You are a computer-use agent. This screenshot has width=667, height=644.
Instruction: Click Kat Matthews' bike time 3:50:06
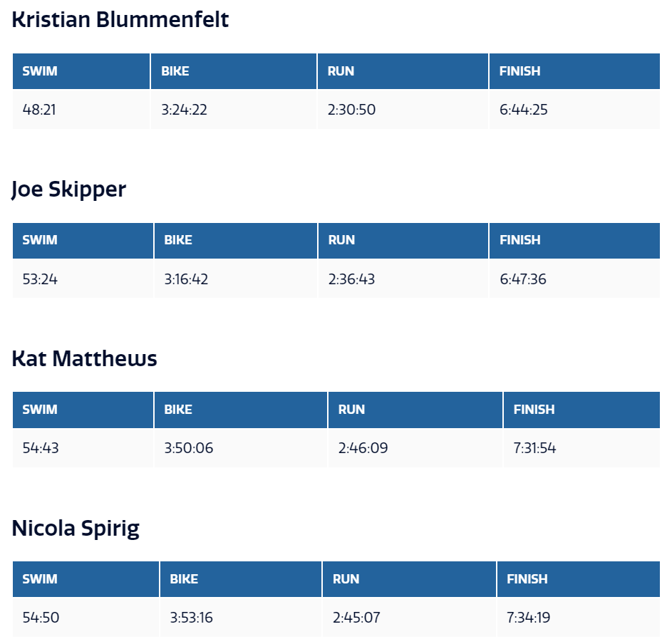point(189,448)
